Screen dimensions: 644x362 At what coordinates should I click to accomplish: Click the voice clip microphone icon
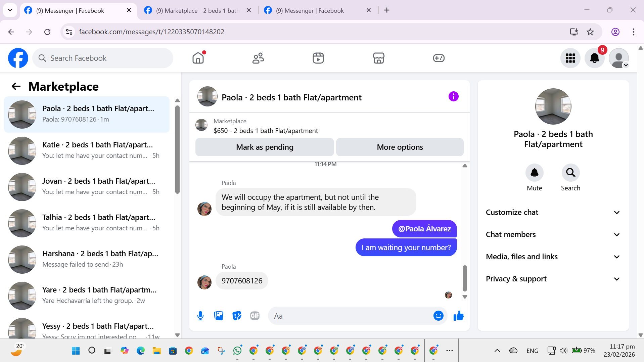pyautogui.click(x=200, y=316)
